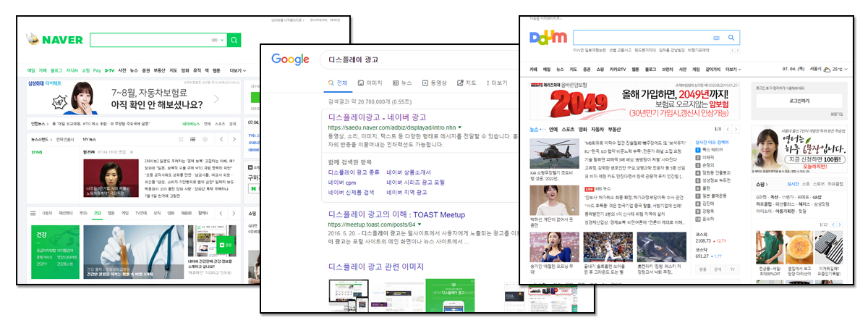Viewport: 868px width, 331px height.
Task: Open 디스플레이 광고 관련 이미지 heading
Action: pyautogui.click(x=376, y=267)
